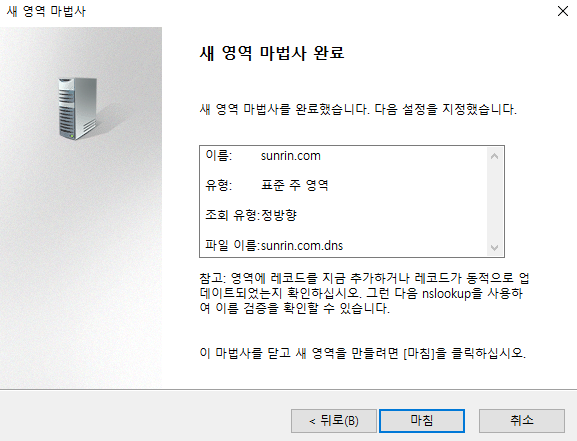The width and height of the screenshot is (577, 441).
Task: Go back with the 뒤로(B) button
Action: click(334, 420)
